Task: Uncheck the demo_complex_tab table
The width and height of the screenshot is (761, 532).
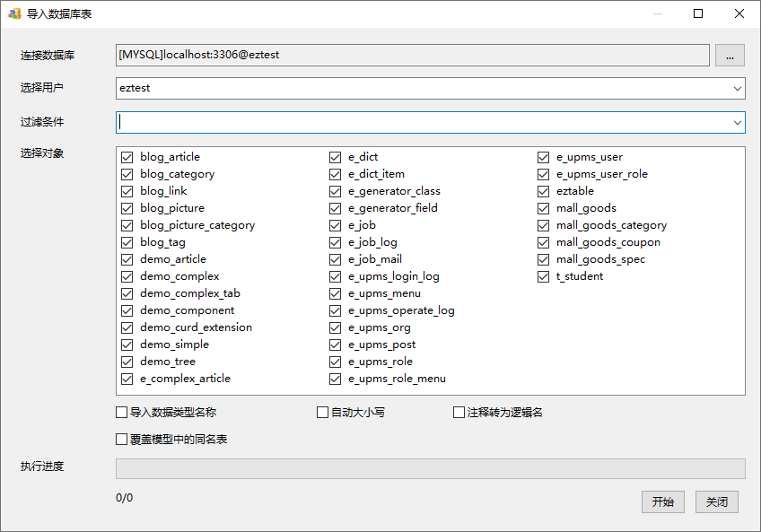Action: 127,293
